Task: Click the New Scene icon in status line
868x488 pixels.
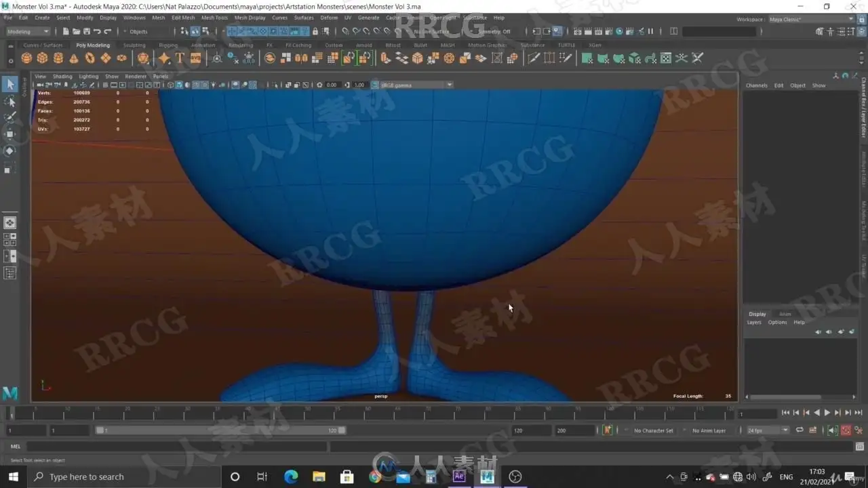Action: point(66,31)
